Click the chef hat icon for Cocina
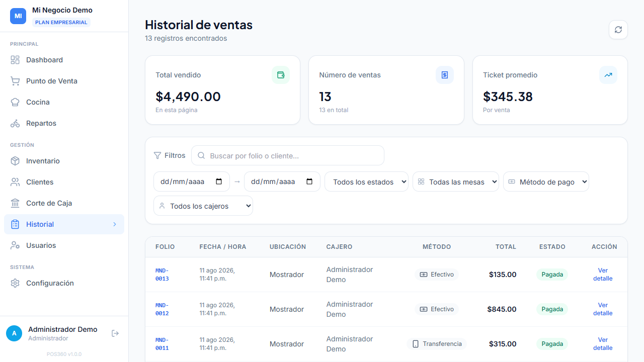644x362 pixels. point(15,102)
